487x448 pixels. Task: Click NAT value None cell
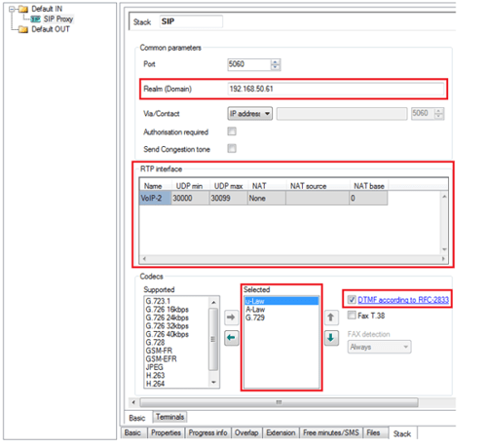click(267, 198)
